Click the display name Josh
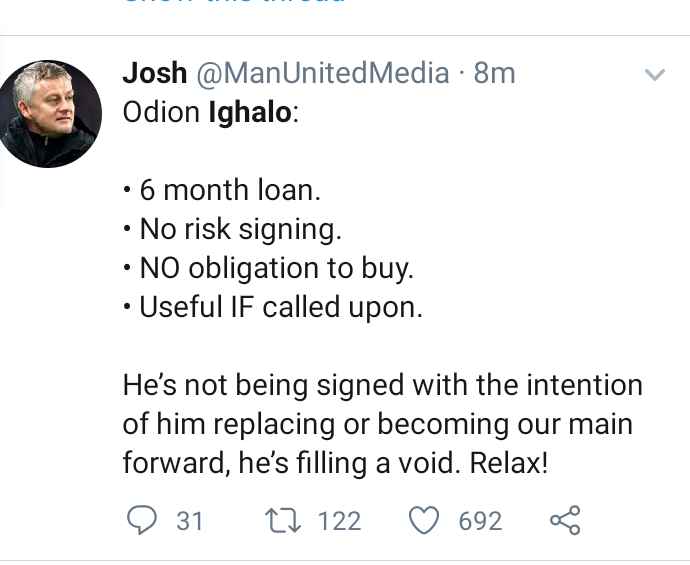The image size is (690, 565). 155,73
